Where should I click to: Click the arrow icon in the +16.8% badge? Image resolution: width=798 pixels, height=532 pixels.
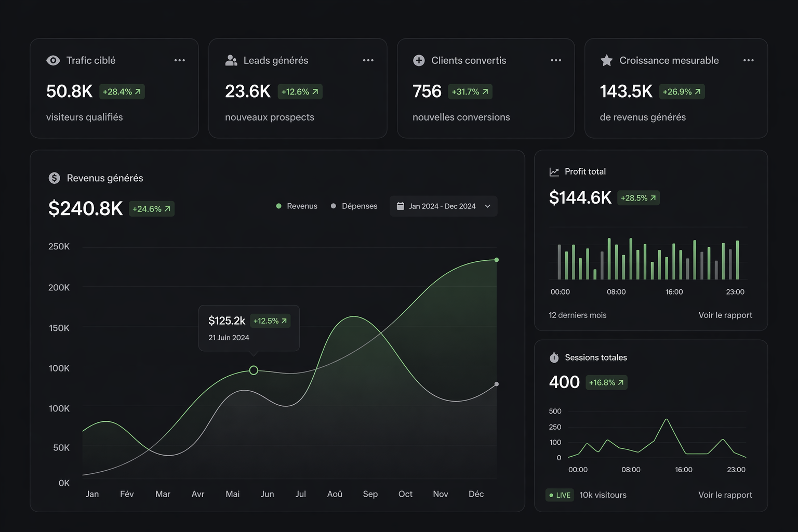click(621, 382)
